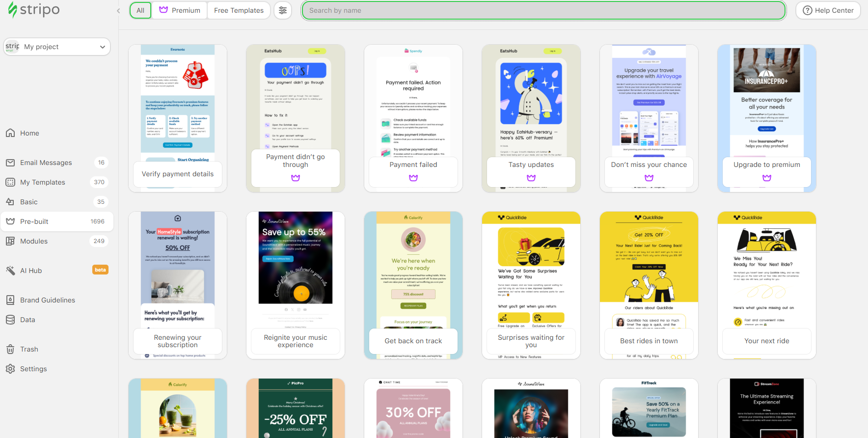Click the Search by name field
Viewport: 868px width, 438px height.
click(543, 10)
